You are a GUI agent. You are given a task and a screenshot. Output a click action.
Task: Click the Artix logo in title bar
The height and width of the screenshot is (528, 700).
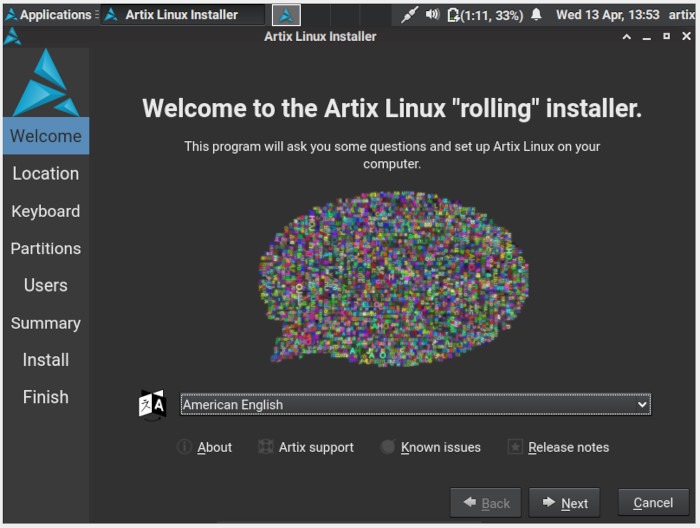(x=12, y=37)
